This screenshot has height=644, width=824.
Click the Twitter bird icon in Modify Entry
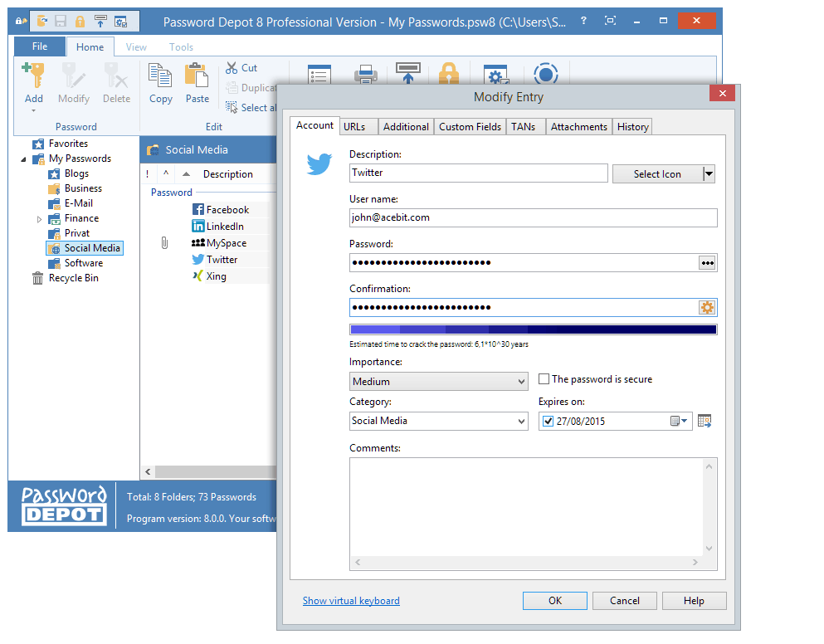coord(319,163)
